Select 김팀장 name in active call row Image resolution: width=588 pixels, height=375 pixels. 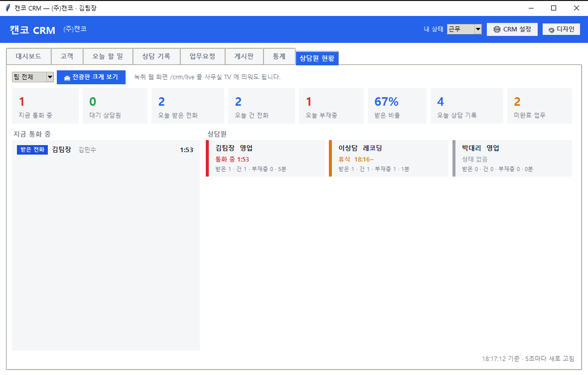[61, 150]
